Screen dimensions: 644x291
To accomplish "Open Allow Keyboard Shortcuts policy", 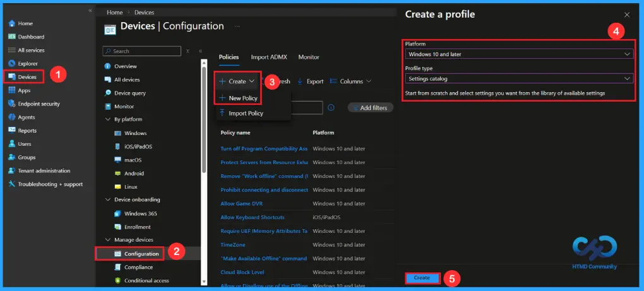I will coord(252,217).
